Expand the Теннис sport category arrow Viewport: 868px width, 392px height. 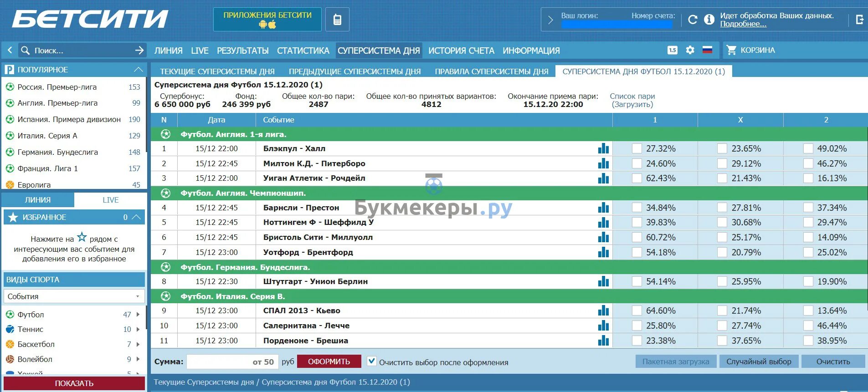(138, 329)
